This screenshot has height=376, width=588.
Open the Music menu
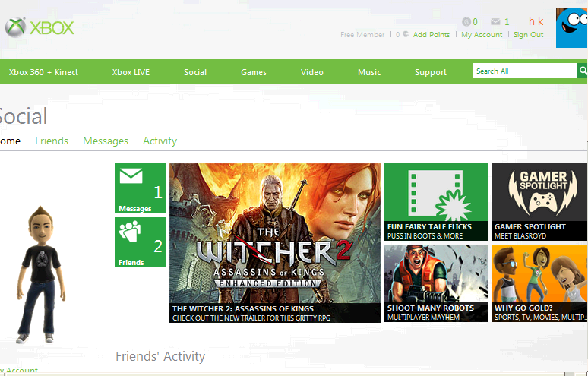coord(369,72)
